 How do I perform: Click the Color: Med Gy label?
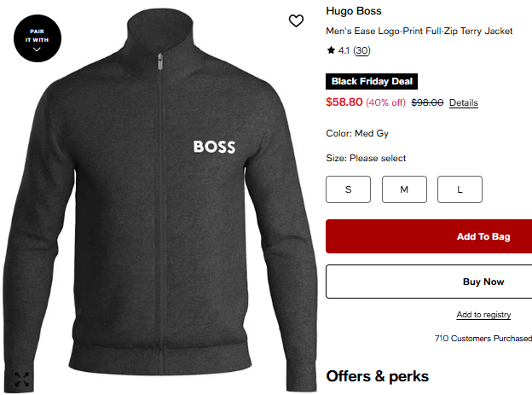357,133
